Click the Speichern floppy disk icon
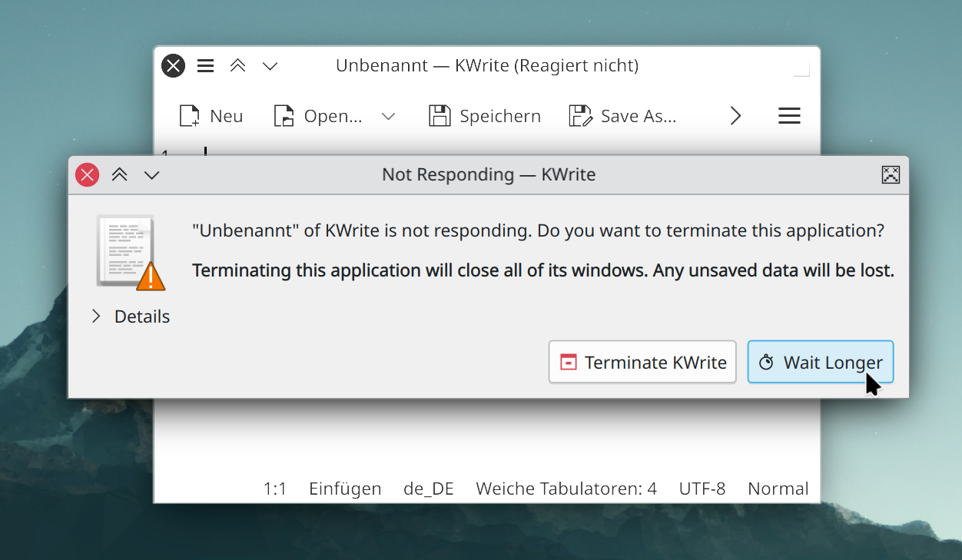Viewport: 962px width, 560px height. point(440,116)
